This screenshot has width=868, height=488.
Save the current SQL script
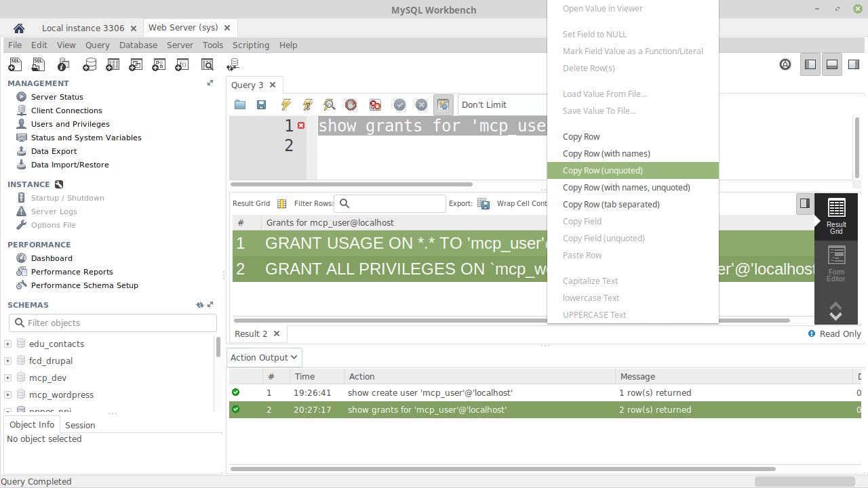point(261,105)
